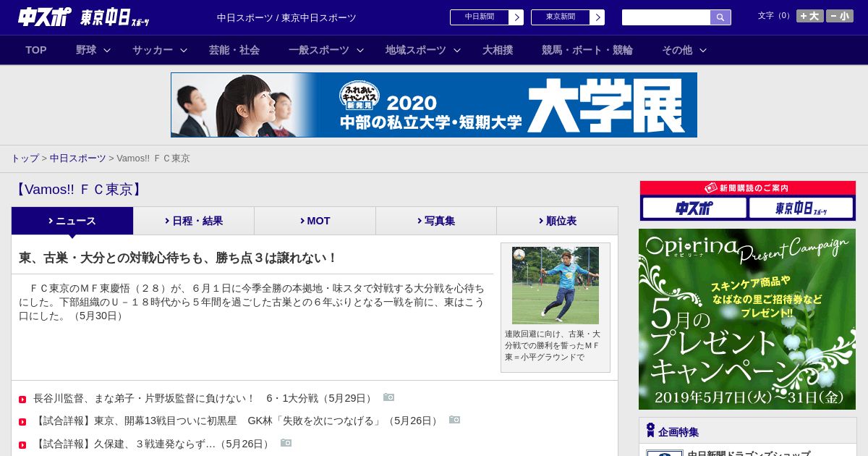The image size is (868, 456).
Task: Expand the 一般スポーツ dropdown chevron
Action: coord(360,50)
